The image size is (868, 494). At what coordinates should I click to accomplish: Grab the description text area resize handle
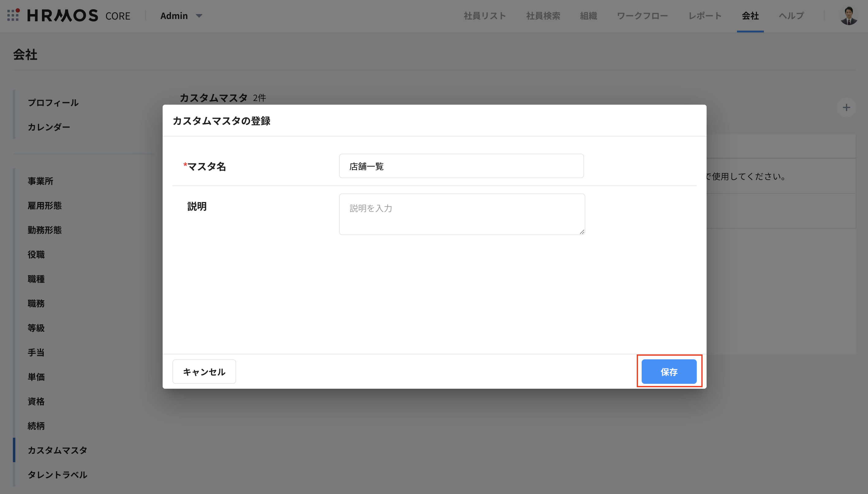click(582, 232)
